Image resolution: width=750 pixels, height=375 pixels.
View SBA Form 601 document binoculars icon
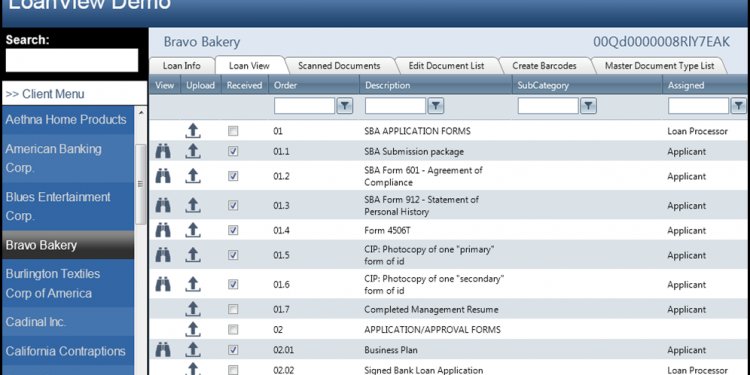coord(163,176)
